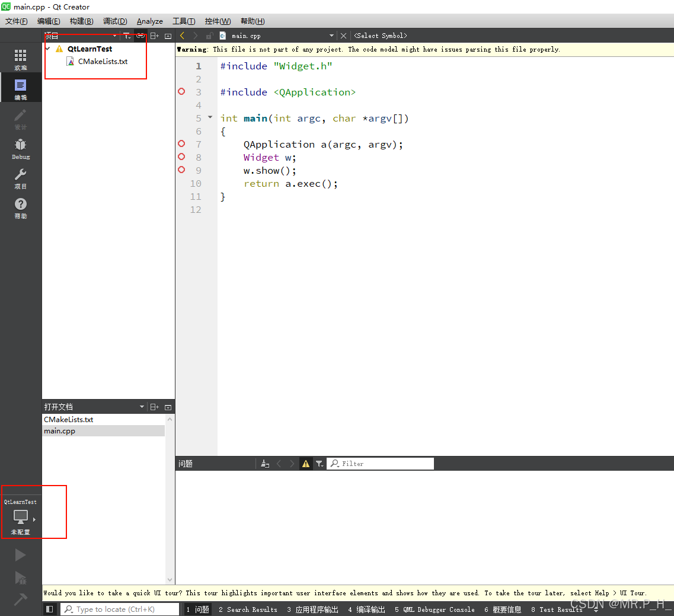Click the issues Filter input field
Screen dimensions: 674x616
381,464
